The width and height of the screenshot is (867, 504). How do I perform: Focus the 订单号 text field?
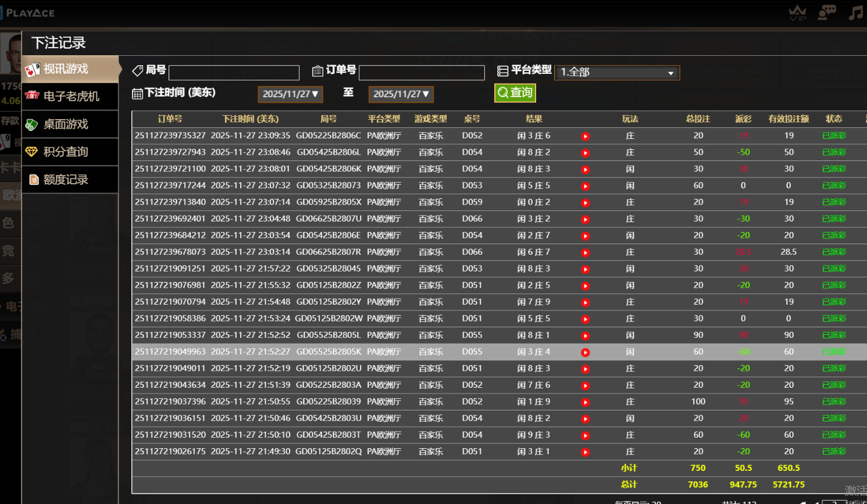422,73
